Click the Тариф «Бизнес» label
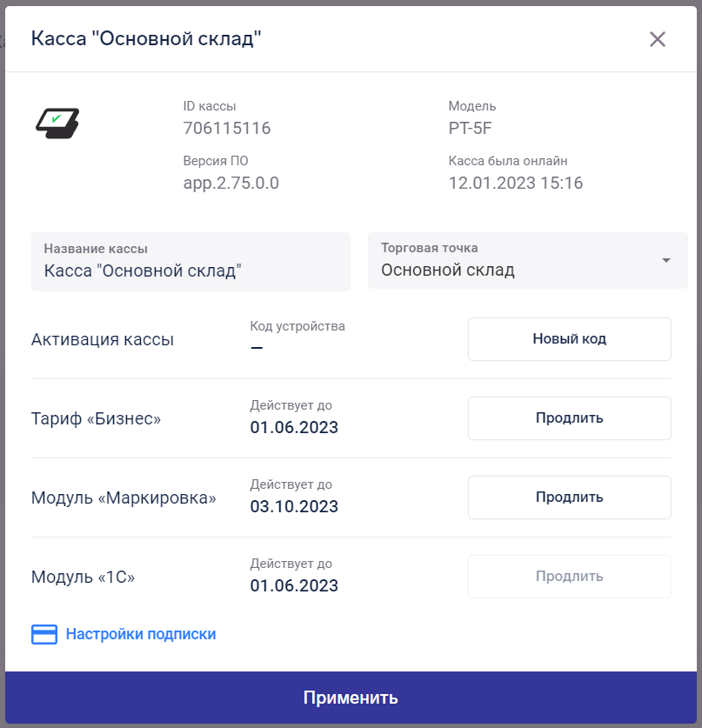Viewport: 702px width, 728px height. coord(96,418)
